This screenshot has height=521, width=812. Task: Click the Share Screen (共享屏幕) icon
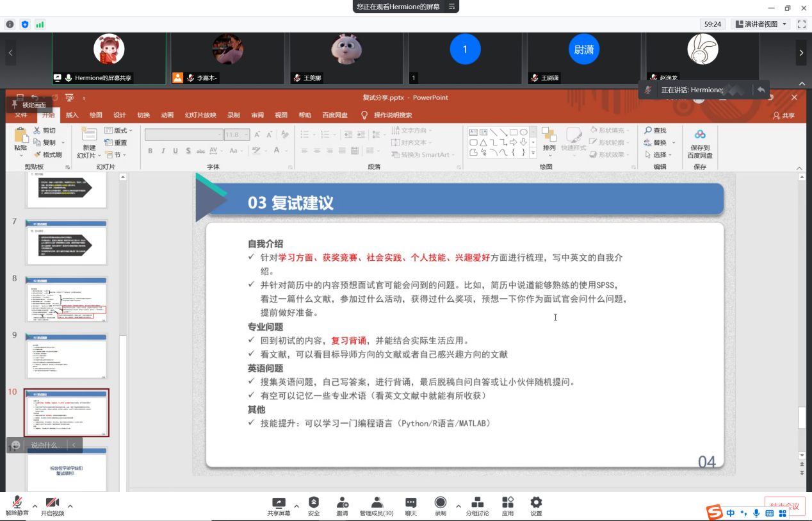click(279, 503)
